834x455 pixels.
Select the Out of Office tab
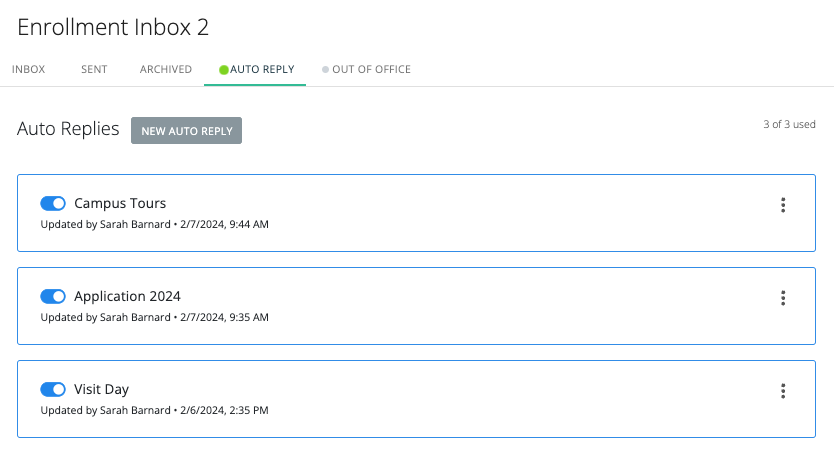click(371, 70)
